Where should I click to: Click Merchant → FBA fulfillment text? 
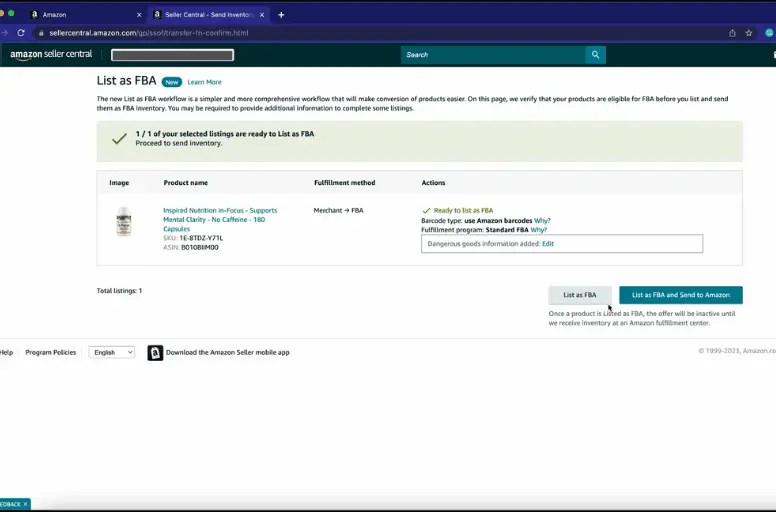click(x=339, y=210)
